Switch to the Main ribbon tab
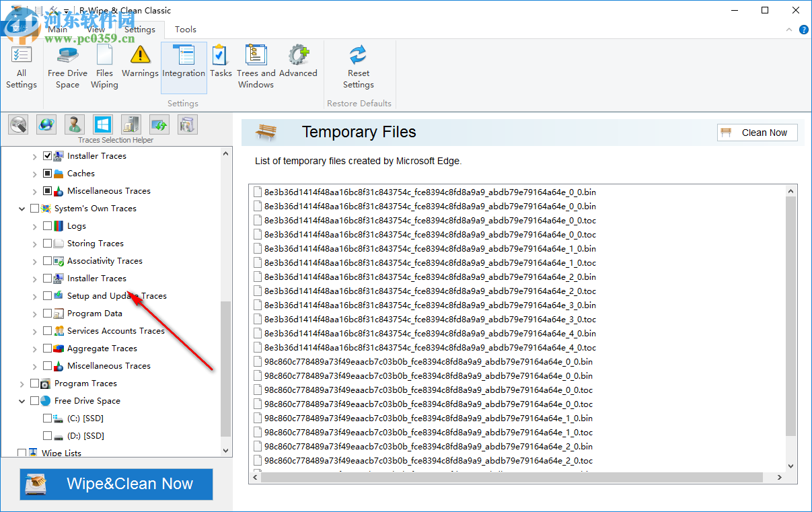Viewport: 812px width, 512px height. pyautogui.click(x=58, y=30)
